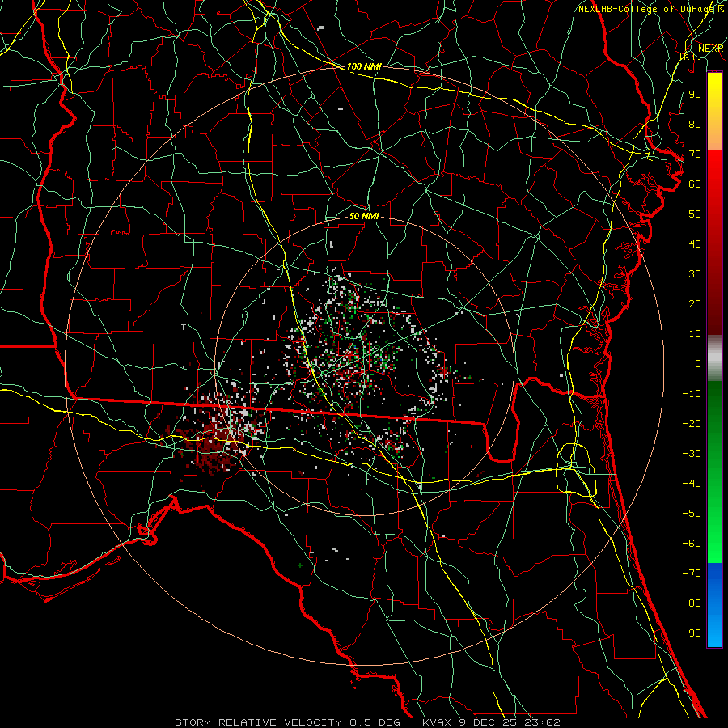The height and width of the screenshot is (728, 728).
Task: Click the positive 90 value on the velocity scale
Action: (695, 95)
